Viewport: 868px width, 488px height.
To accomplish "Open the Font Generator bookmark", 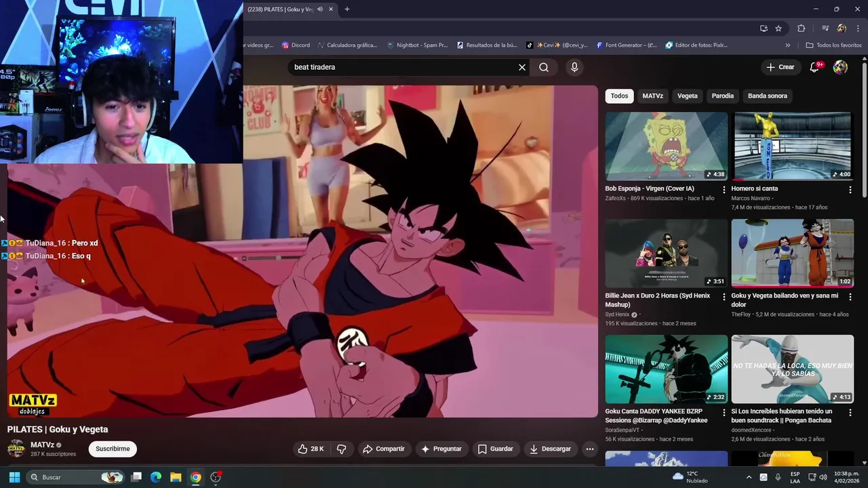I will click(627, 45).
